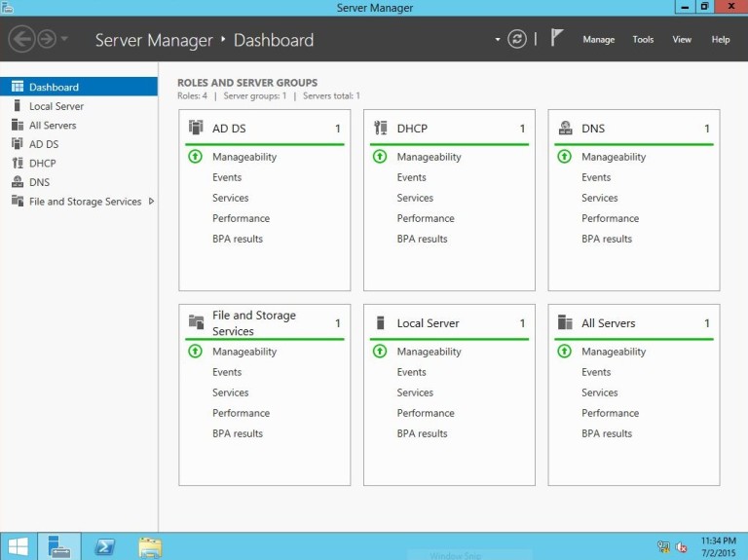Click Local Server Manageability status icon
The height and width of the screenshot is (560, 748).
380,351
